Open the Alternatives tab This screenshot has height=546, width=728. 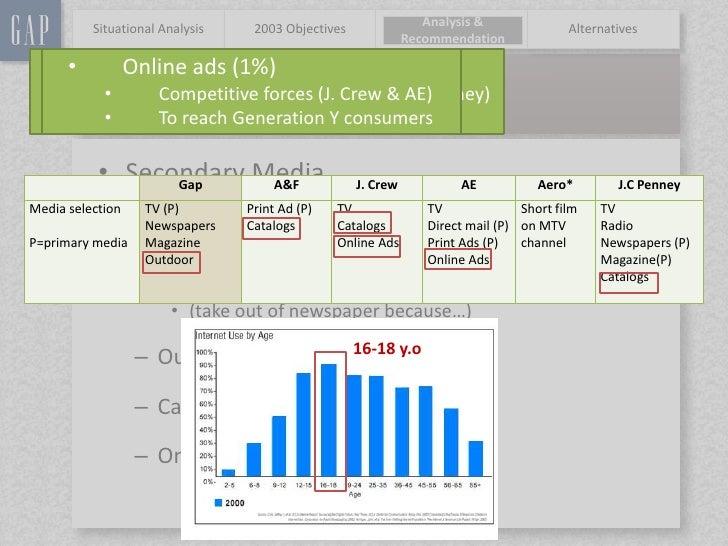coord(603,29)
